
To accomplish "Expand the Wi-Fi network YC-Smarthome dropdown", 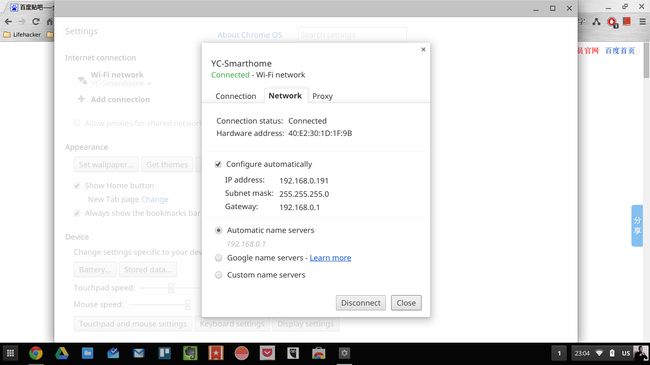I will click(x=121, y=84).
